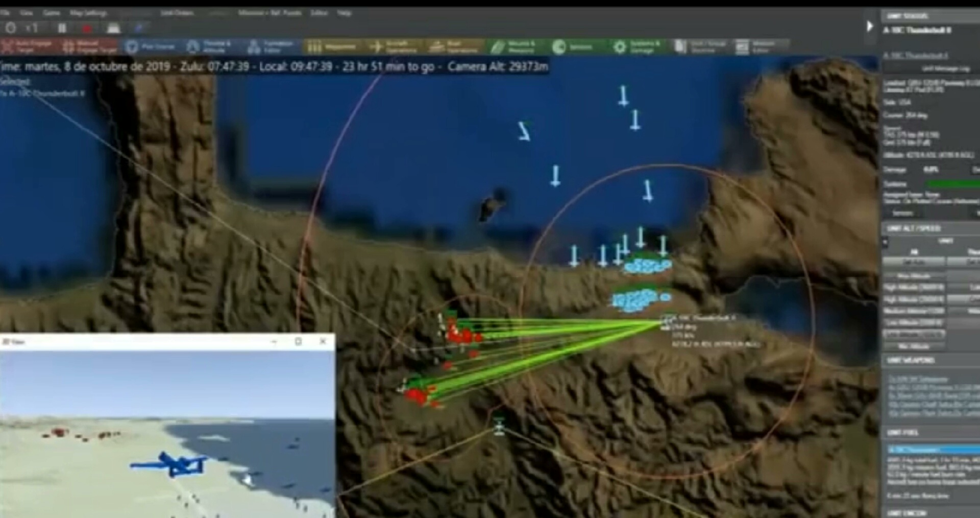Open the Unit Message Log

tap(945, 68)
